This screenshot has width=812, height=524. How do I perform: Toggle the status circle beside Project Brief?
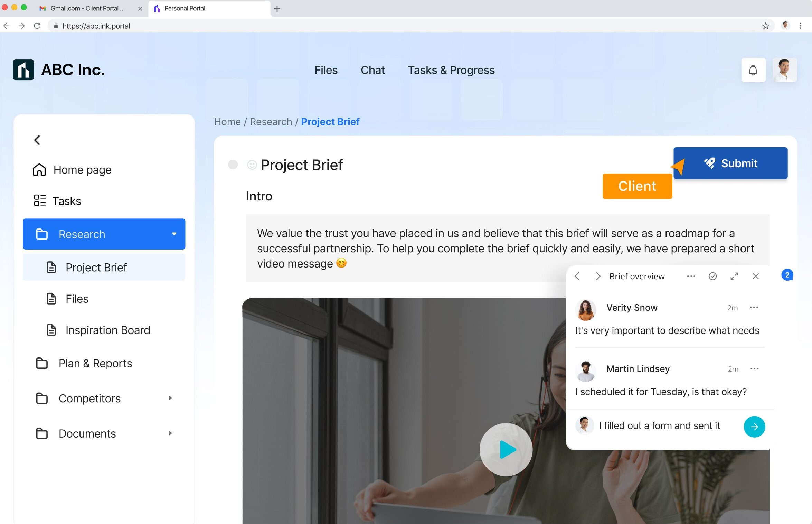pos(233,165)
